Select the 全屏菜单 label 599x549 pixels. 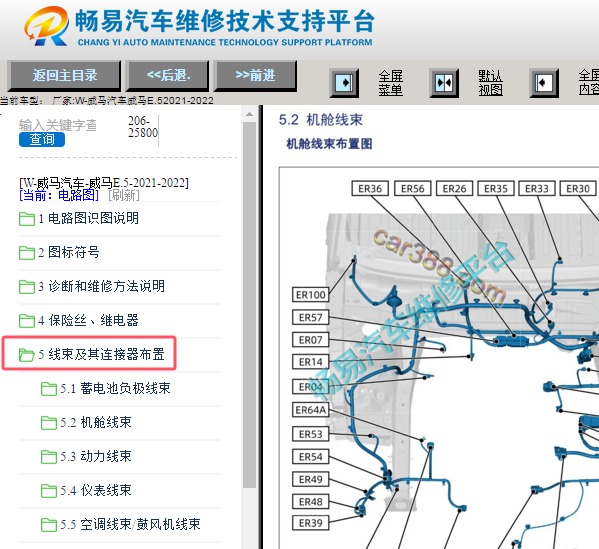pos(390,83)
